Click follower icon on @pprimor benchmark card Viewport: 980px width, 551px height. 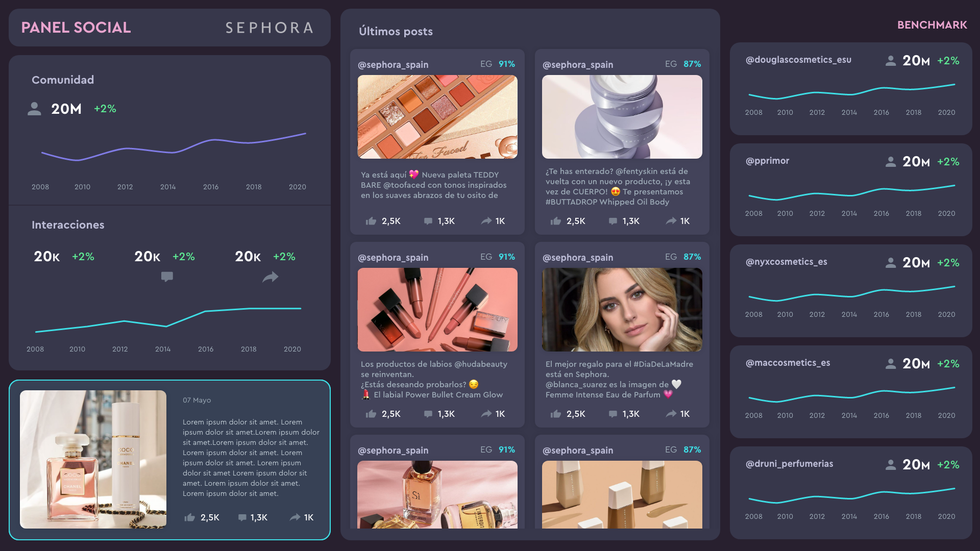pyautogui.click(x=891, y=162)
